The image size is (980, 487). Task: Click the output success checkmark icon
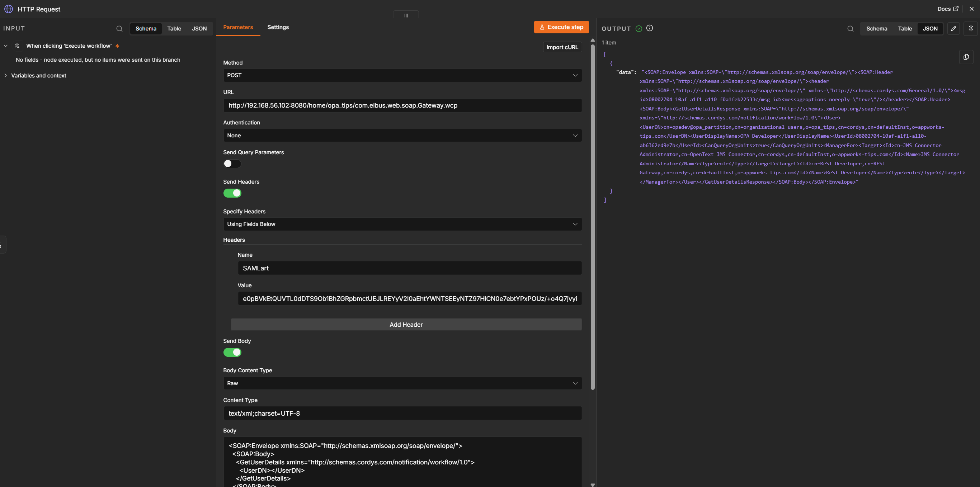639,29
